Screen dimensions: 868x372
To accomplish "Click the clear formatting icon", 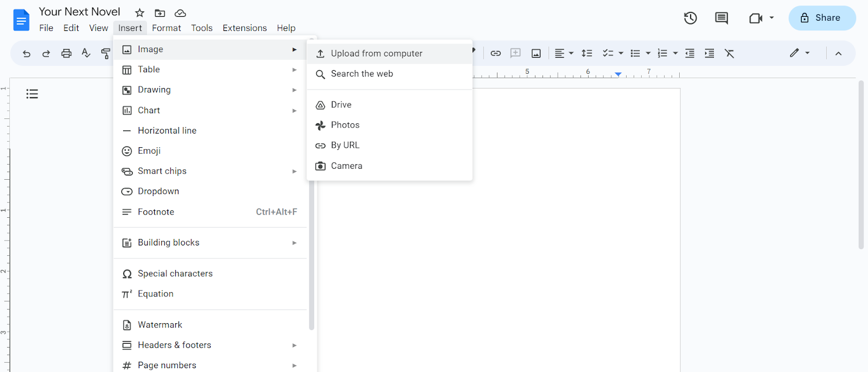I will (x=729, y=53).
